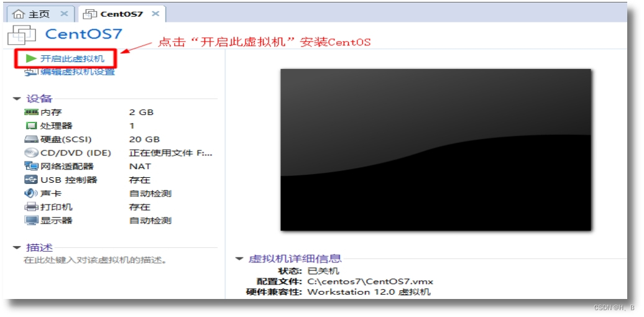
Task: Select the 处理器 device row label
Action: coord(57,126)
